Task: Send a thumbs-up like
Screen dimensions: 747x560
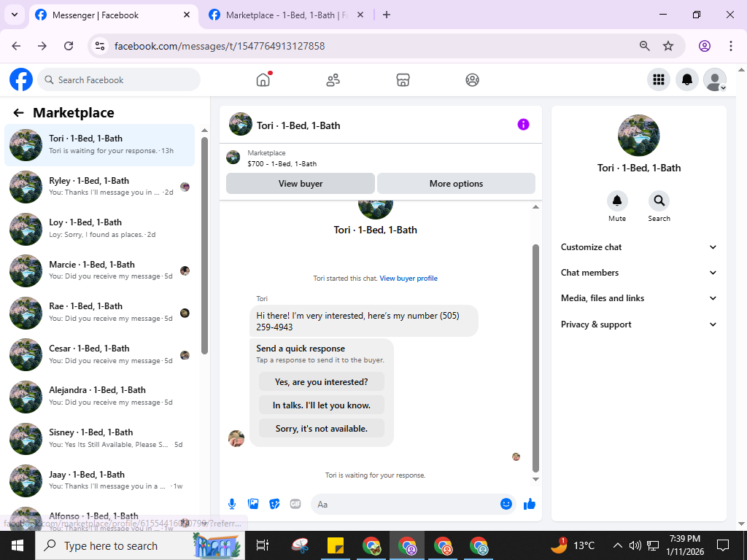Action: coord(530,504)
